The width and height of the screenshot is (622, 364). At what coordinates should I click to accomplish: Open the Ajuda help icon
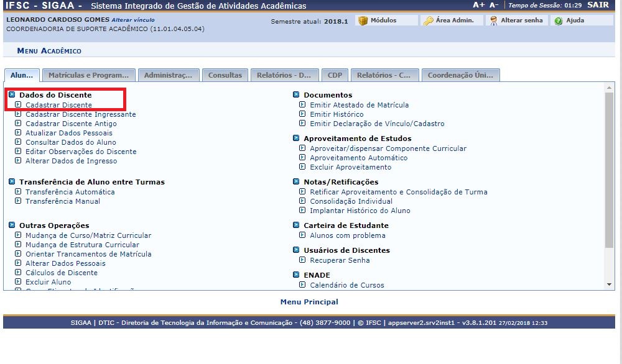pyautogui.click(x=559, y=20)
